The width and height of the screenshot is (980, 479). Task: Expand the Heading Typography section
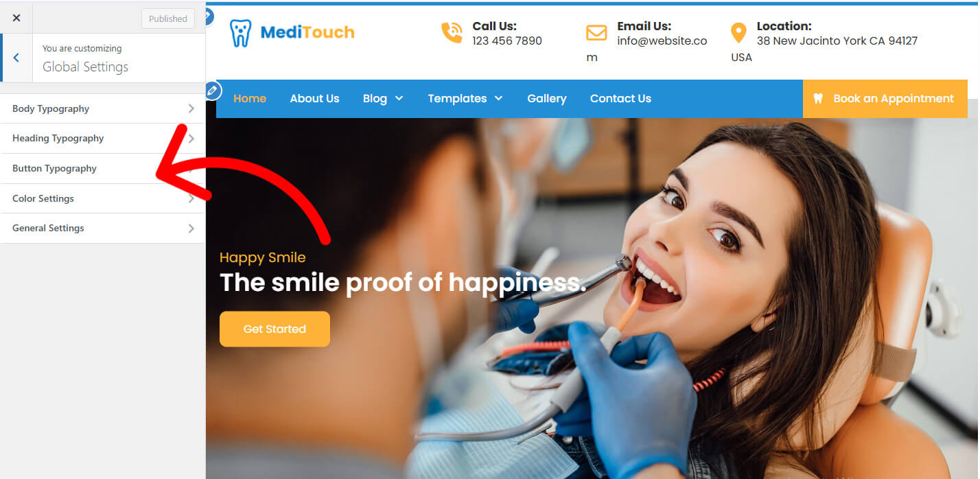103,139
